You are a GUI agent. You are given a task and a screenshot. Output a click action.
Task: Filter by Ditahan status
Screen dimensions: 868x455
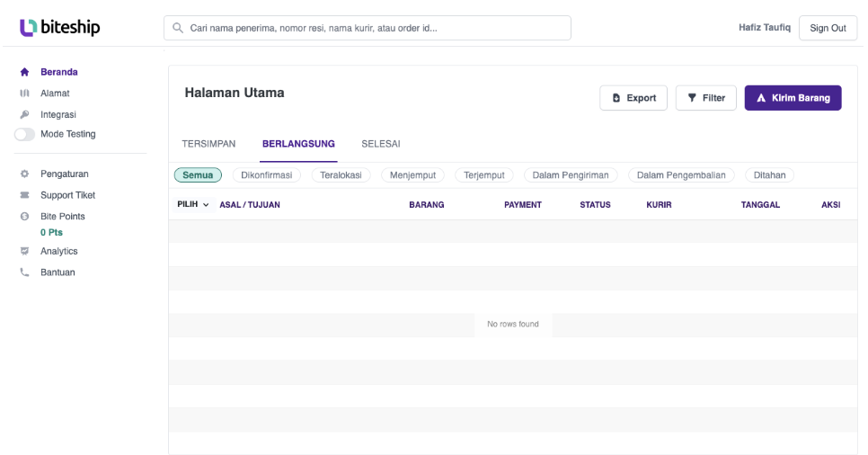[769, 175]
